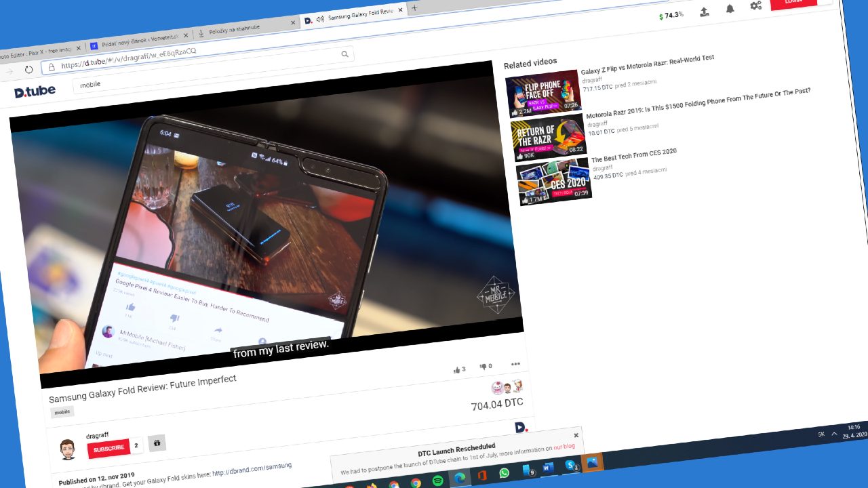Viewport: 868px width, 488px height.
Task: Click the browser reload button
Action: click(28, 69)
